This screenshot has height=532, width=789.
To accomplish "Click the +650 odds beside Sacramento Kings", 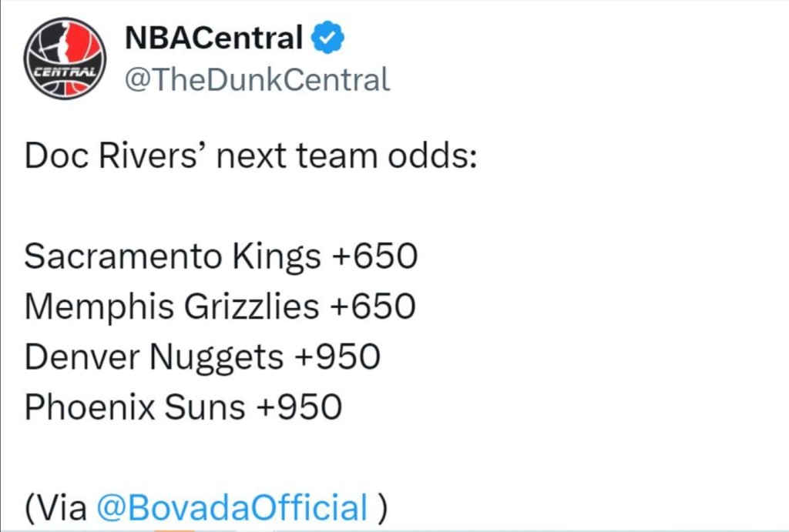I will (374, 256).
